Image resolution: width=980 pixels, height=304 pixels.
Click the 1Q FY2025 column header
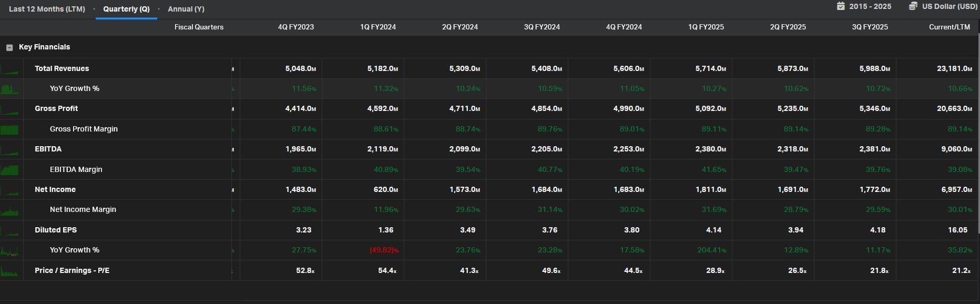[706, 27]
